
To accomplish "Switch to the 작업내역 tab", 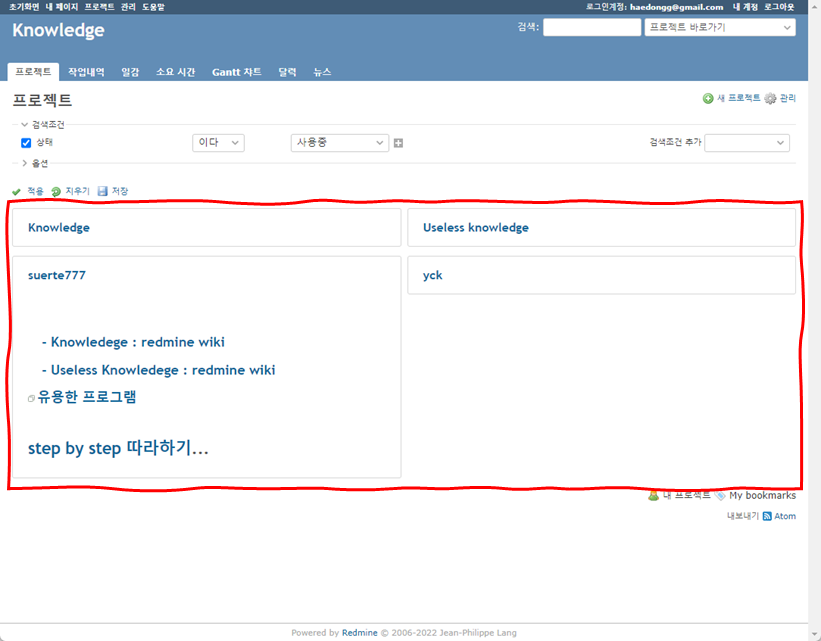I will [x=86, y=72].
